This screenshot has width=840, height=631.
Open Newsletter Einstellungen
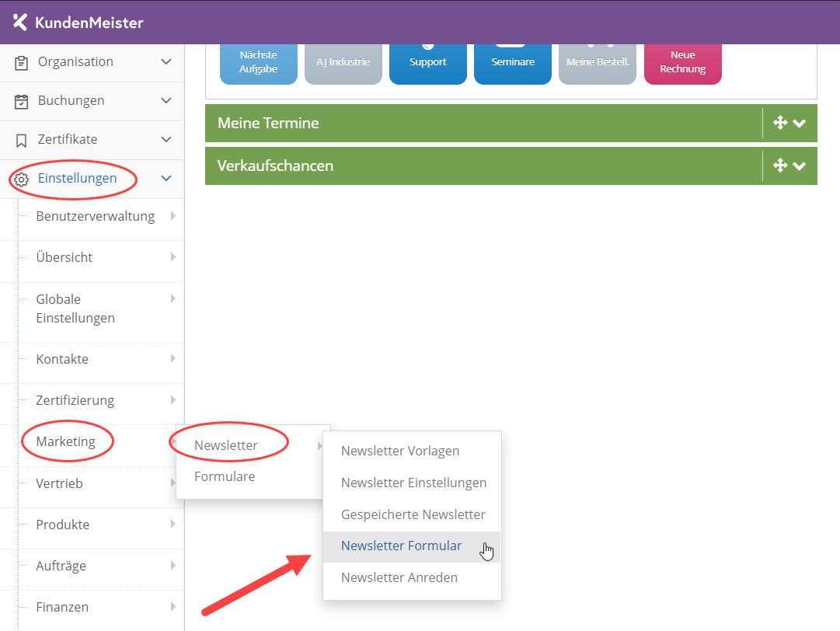[413, 483]
